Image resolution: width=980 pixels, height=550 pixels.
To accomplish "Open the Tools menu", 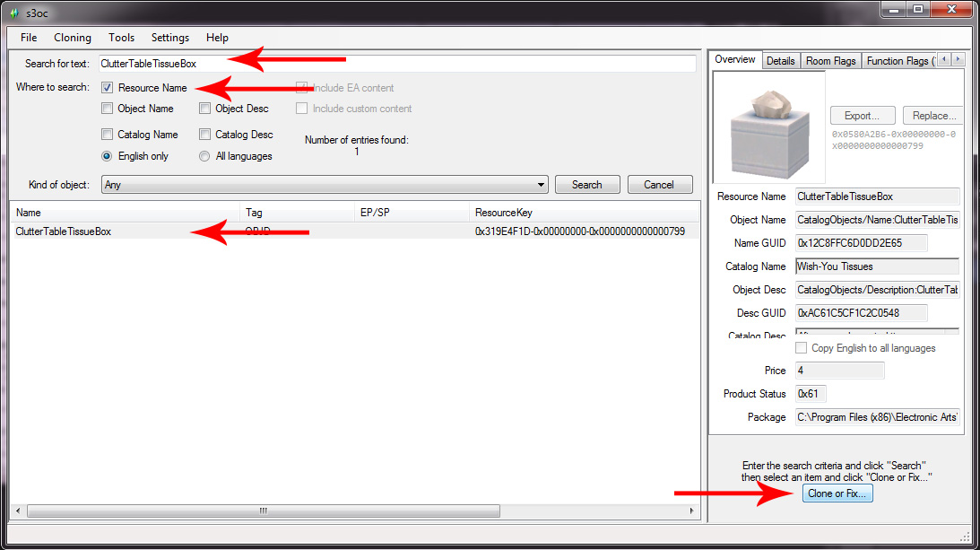I will (121, 38).
